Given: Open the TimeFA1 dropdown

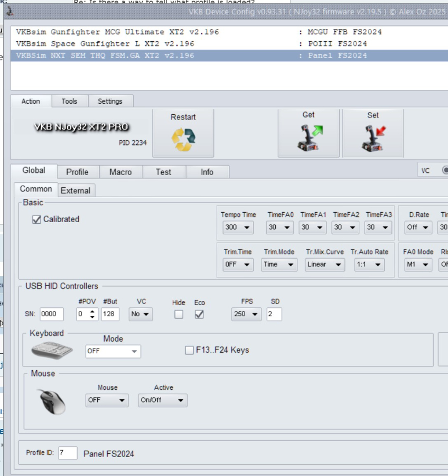Looking at the screenshot, I should 312,227.
